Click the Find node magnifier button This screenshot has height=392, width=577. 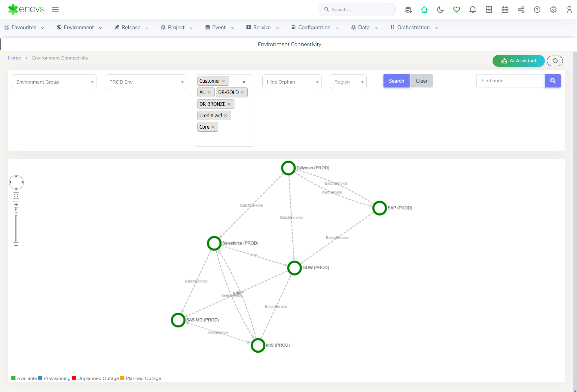(x=553, y=81)
